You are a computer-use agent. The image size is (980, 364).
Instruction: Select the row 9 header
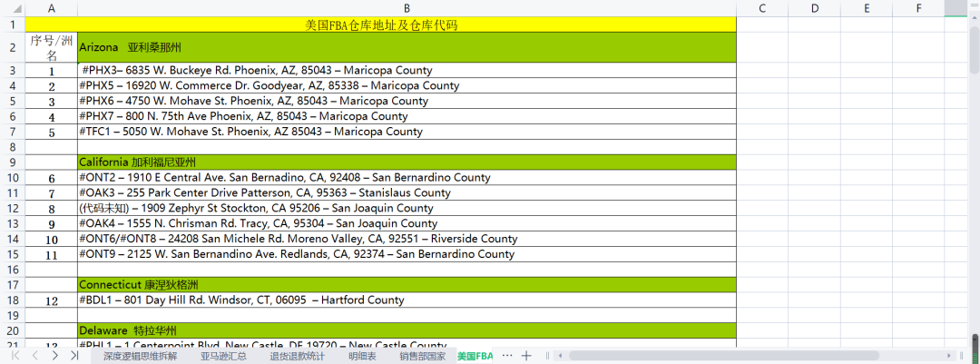[x=13, y=162]
